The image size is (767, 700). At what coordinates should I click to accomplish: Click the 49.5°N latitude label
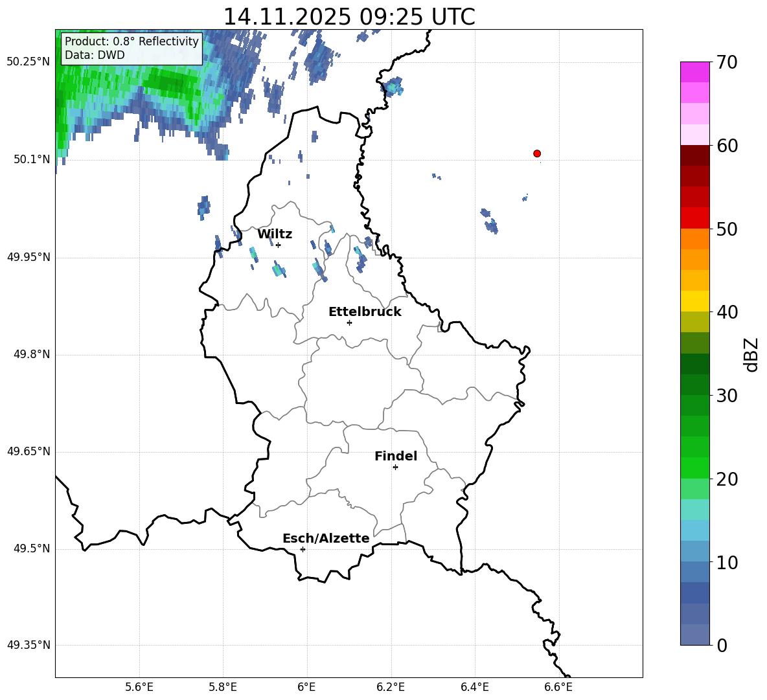pos(32,548)
